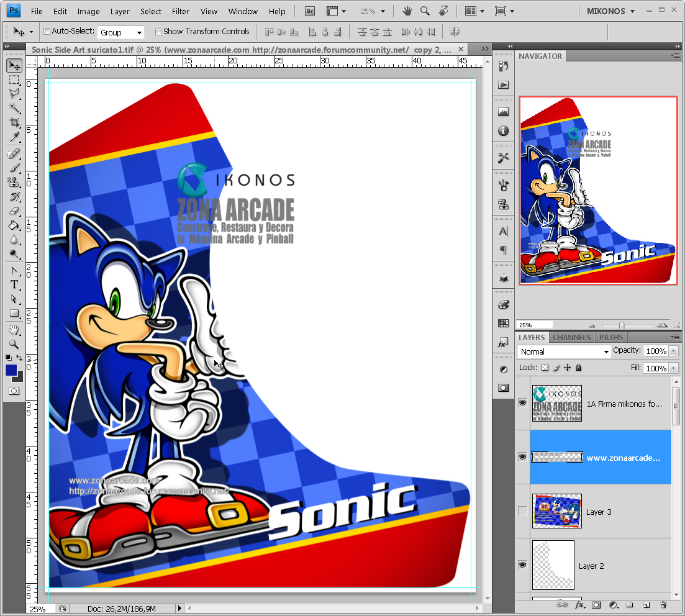Open the Histogram panel icon
Viewport: 685px width, 616px height.
pyautogui.click(x=504, y=112)
